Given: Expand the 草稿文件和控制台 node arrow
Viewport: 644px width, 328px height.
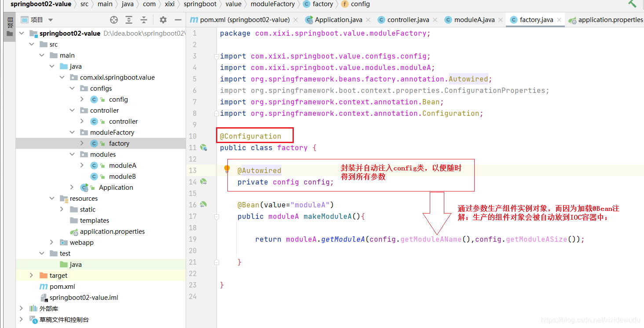Looking at the screenshot, I should point(22,320).
